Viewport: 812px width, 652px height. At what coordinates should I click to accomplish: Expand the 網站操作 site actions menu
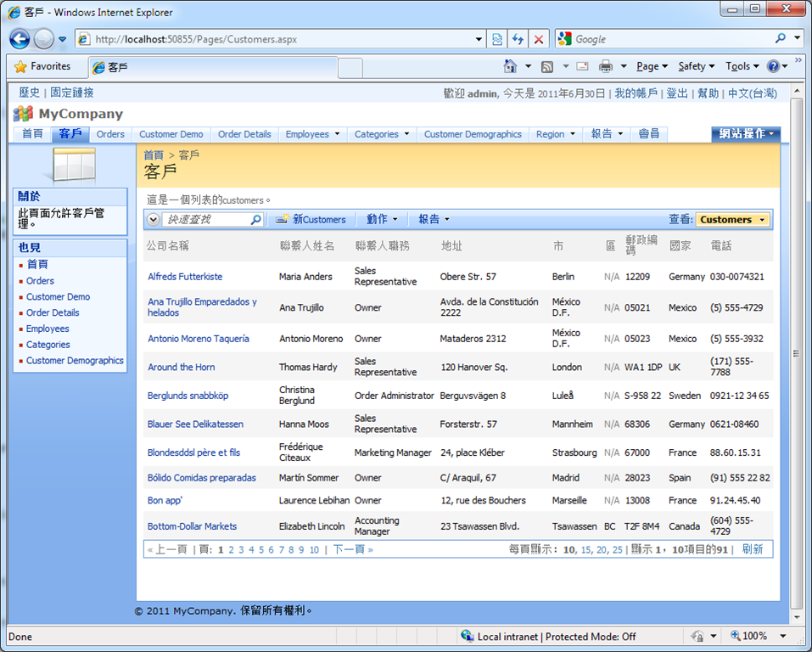[x=746, y=134]
